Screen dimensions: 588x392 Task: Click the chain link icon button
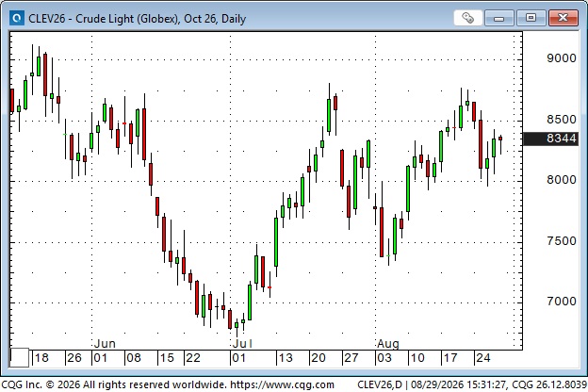[x=467, y=18]
